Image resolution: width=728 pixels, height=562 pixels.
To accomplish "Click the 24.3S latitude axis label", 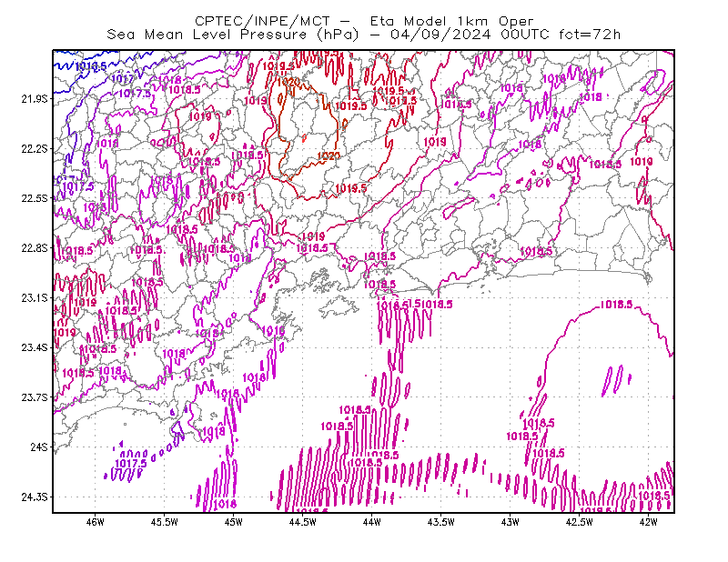I will click(35, 497).
